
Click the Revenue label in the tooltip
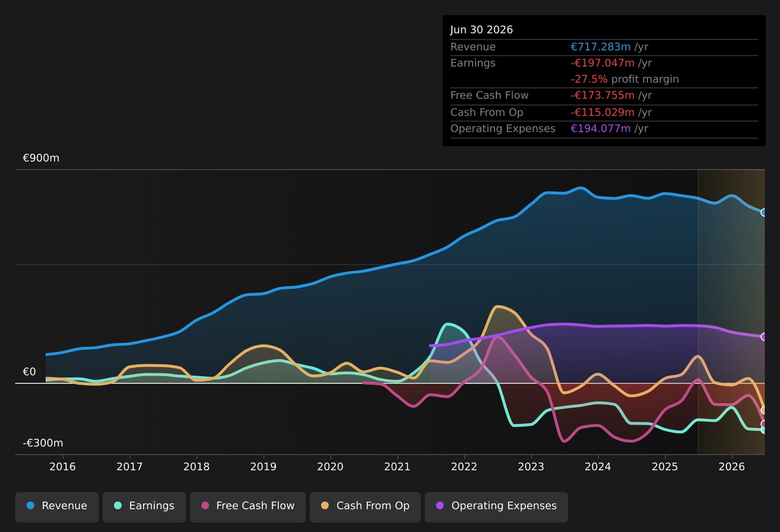pos(473,47)
